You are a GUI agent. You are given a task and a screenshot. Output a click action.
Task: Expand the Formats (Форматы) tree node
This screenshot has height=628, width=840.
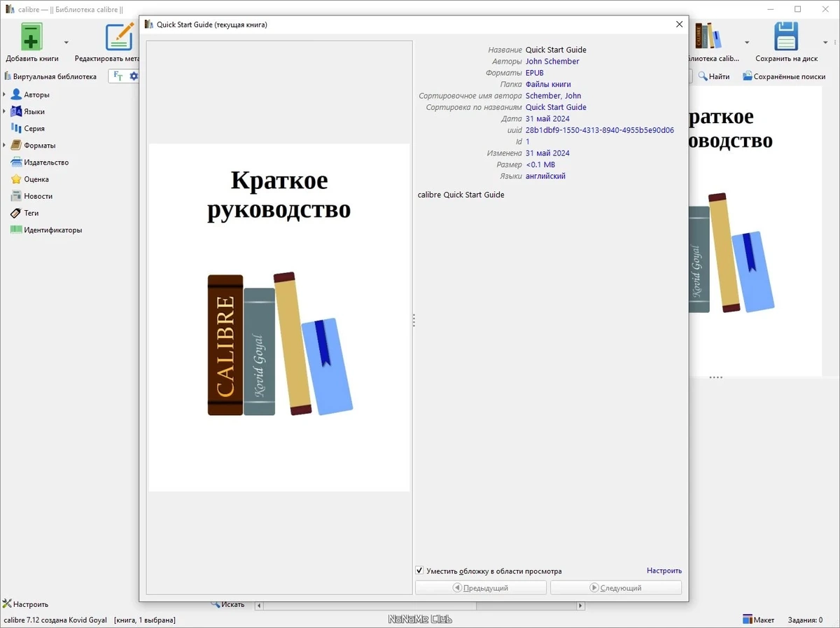click(x=4, y=146)
